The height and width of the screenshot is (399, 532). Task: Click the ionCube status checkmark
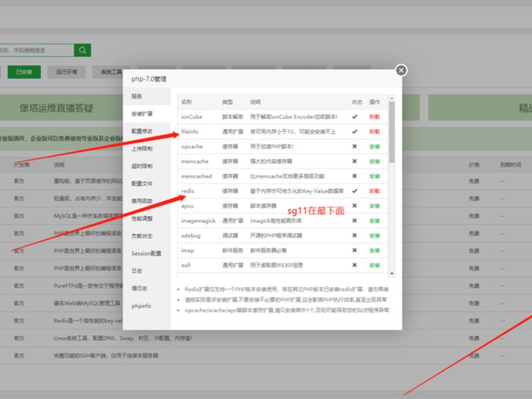point(354,117)
